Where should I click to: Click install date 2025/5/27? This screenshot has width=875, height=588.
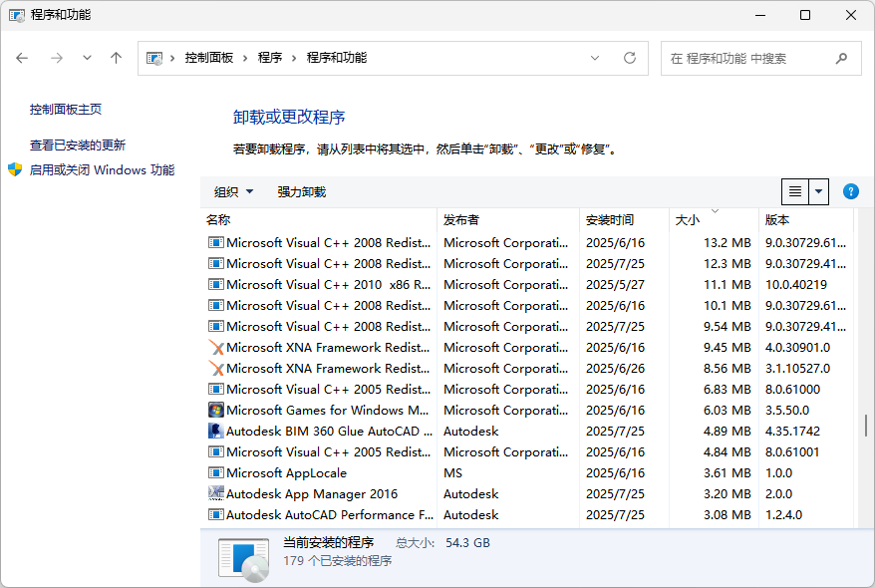click(615, 284)
